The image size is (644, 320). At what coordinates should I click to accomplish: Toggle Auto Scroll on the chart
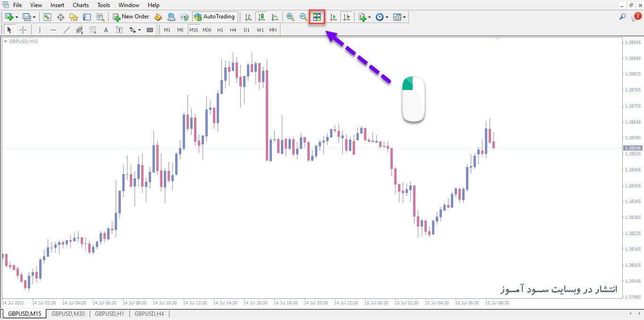tap(333, 17)
